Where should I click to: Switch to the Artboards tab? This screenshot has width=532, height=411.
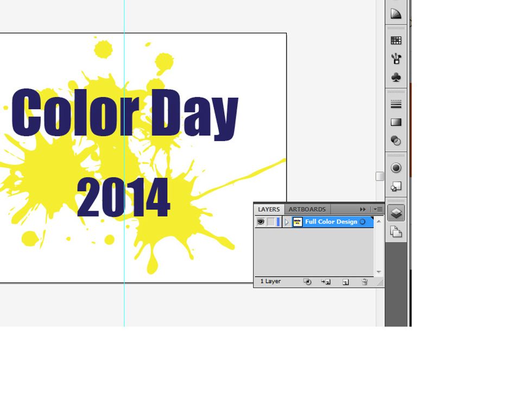pos(307,209)
